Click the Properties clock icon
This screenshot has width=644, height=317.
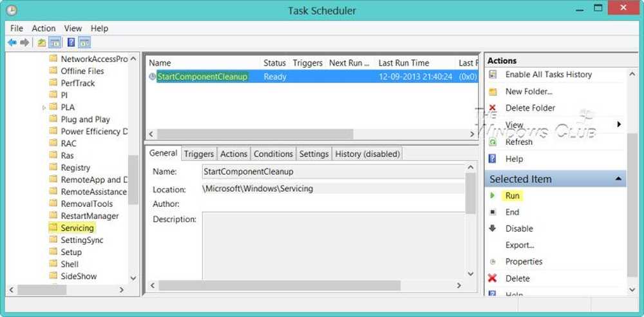(x=493, y=262)
